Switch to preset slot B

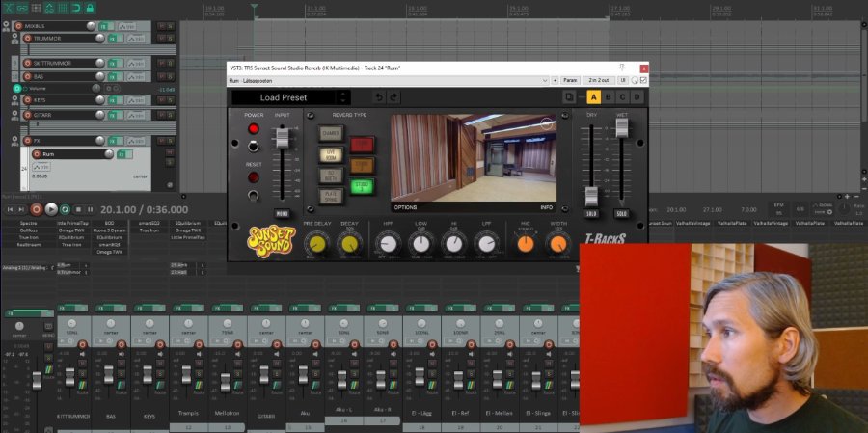609,97
